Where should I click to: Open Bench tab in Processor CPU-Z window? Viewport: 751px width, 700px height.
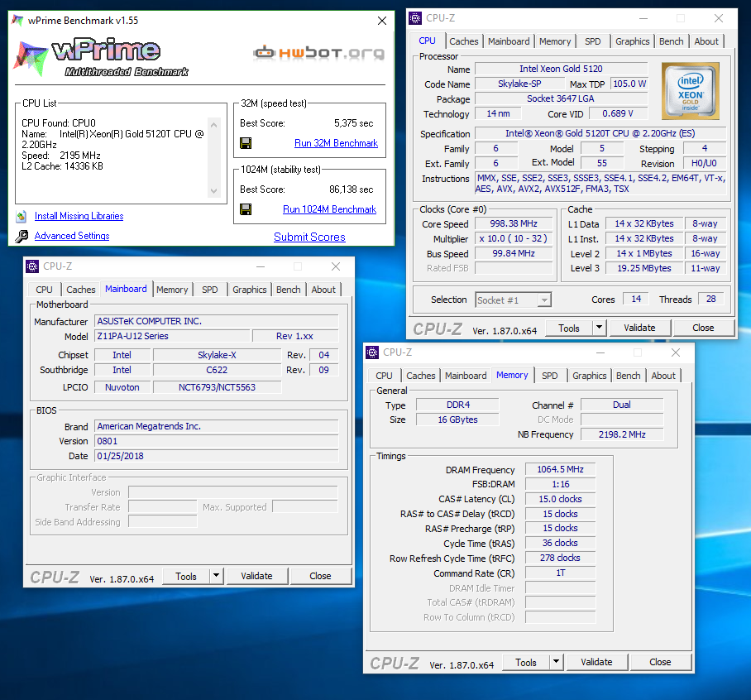(671, 41)
